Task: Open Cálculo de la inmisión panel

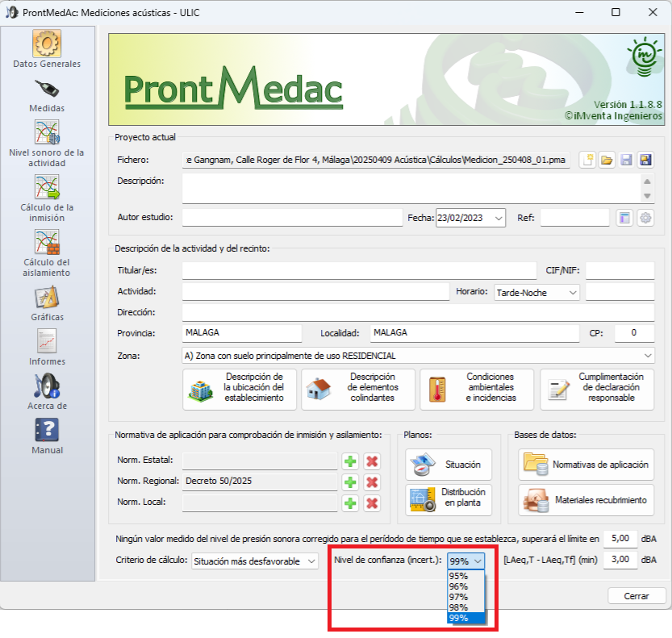Action: coord(47,198)
